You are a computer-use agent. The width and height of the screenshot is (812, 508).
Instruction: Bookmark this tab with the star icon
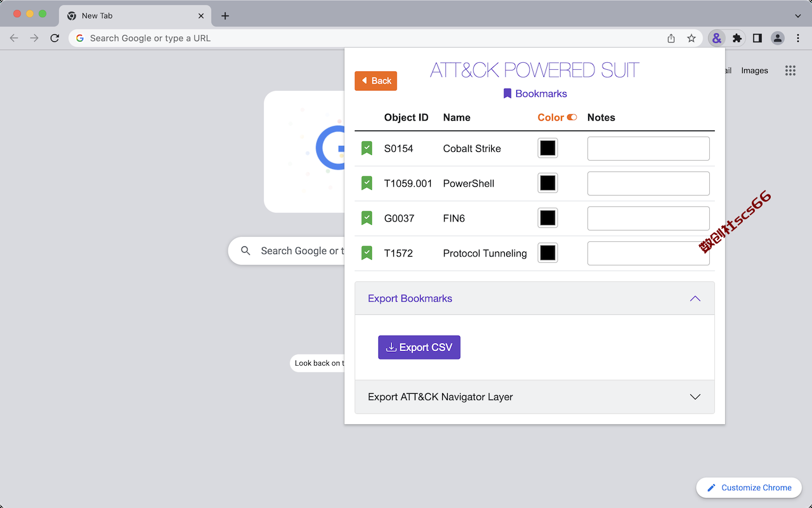point(691,38)
